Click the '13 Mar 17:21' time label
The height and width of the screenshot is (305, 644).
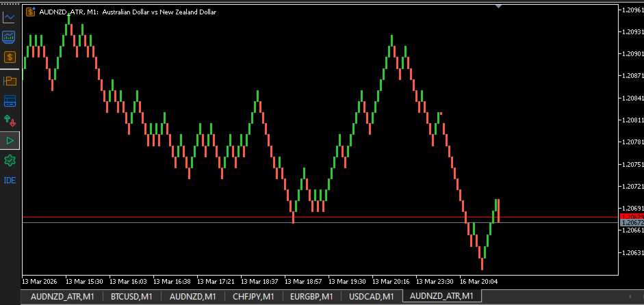click(x=216, y=282)
